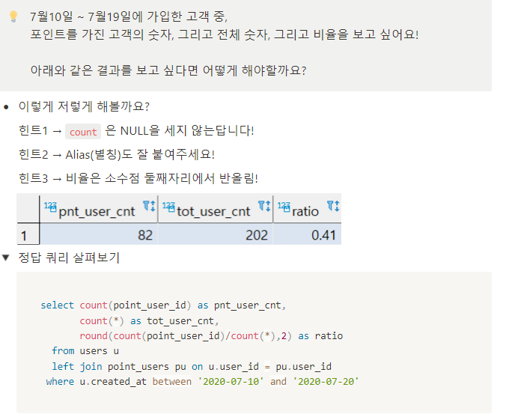Click 'from users u' line in code block

pos(85,350)
